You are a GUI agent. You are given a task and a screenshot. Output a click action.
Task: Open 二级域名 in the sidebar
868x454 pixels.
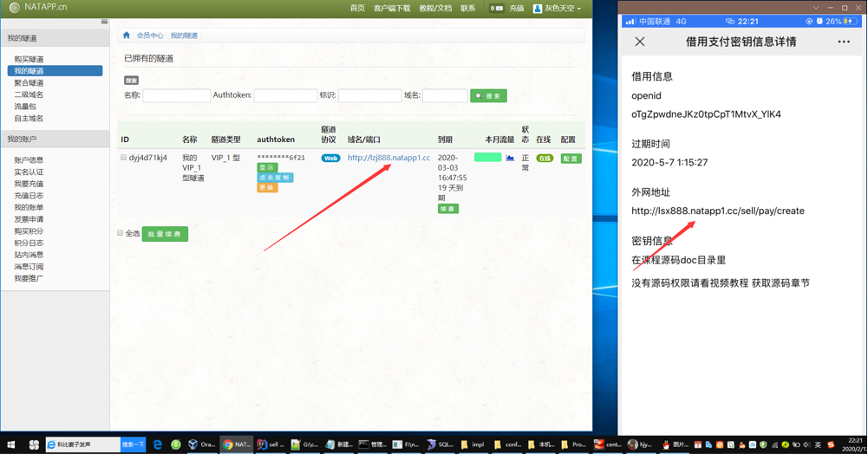tap(29, 94)
